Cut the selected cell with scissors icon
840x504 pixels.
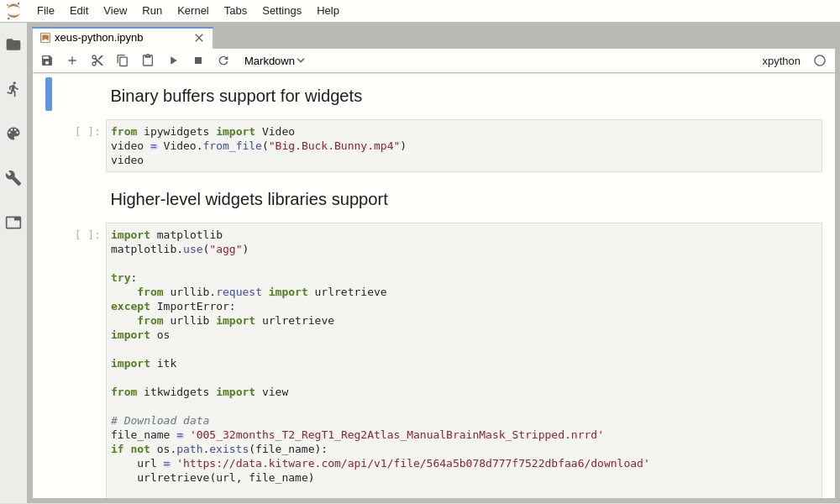pyautogui.click(x=97, y=60)
